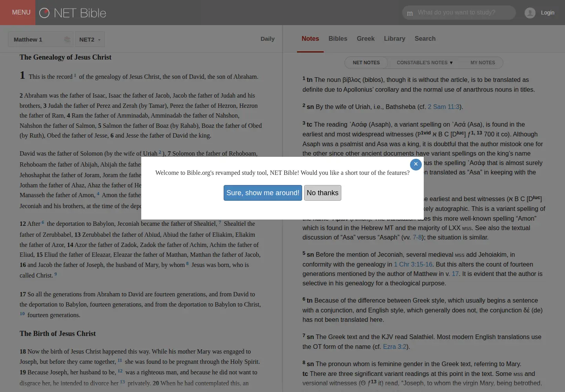This screenshot has width=565, height=392.
Task: Switch to the Search tab
Action: tap(425, 38)
